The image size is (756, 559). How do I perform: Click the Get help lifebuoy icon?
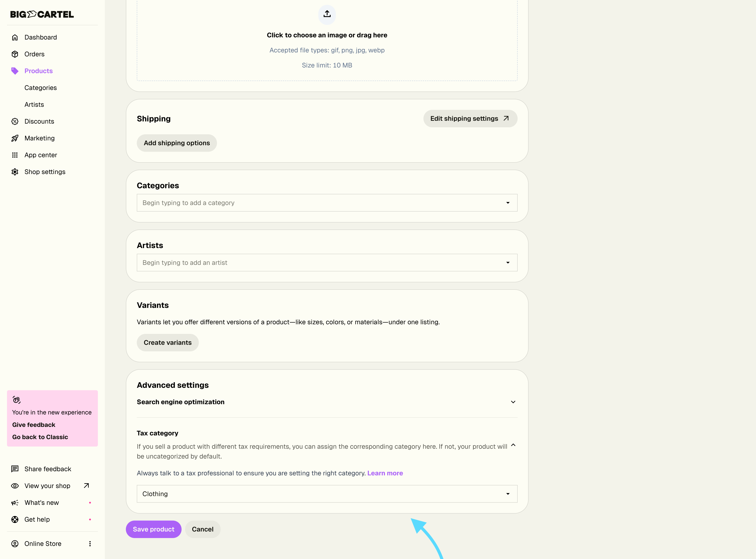15,519
